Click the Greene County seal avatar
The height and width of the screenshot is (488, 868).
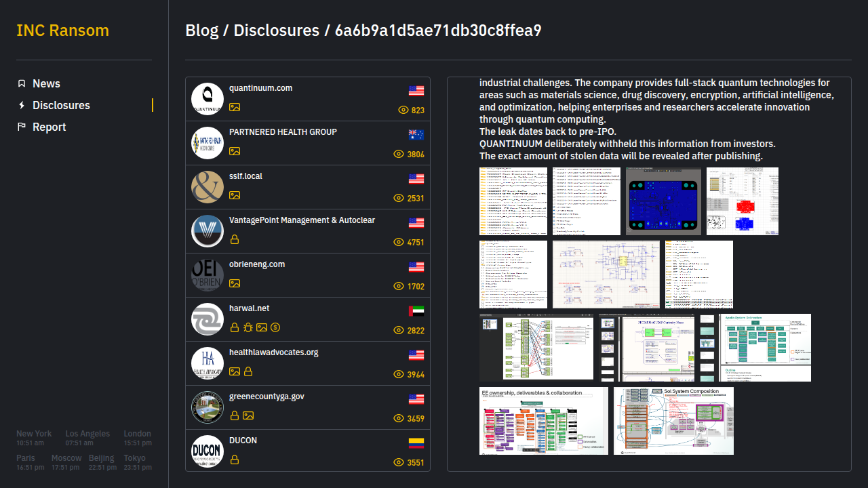click(208, 407)
